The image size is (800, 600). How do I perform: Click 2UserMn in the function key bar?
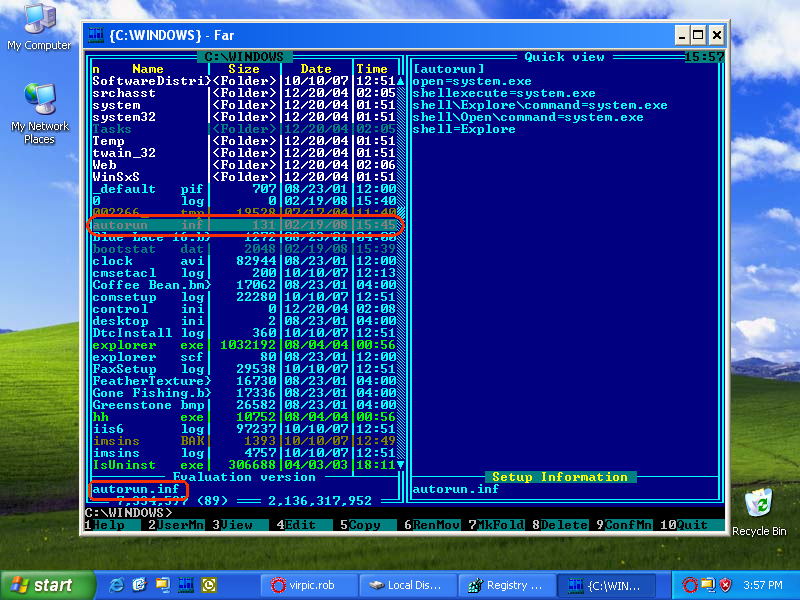pyautogui.click(x=176, y=525)
